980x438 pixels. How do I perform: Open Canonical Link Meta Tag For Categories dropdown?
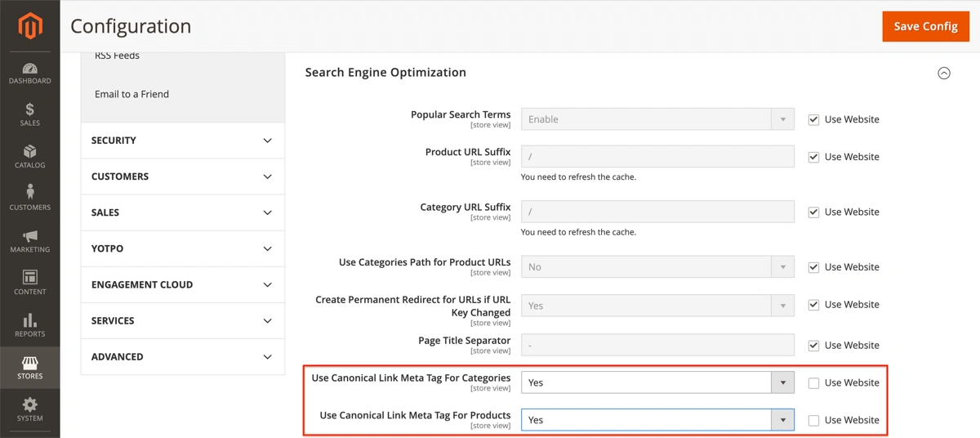pos(657,382)
